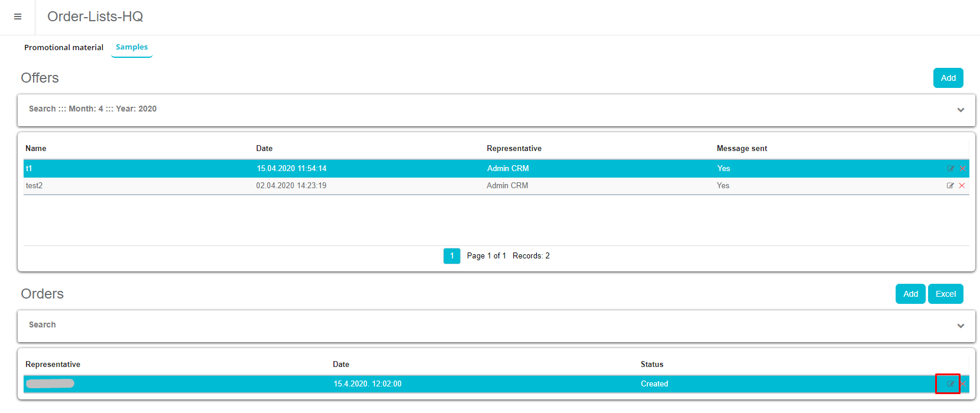Screen dimensions: 980x413
Task: Delete the Created order row
Action: coord(963,384)
